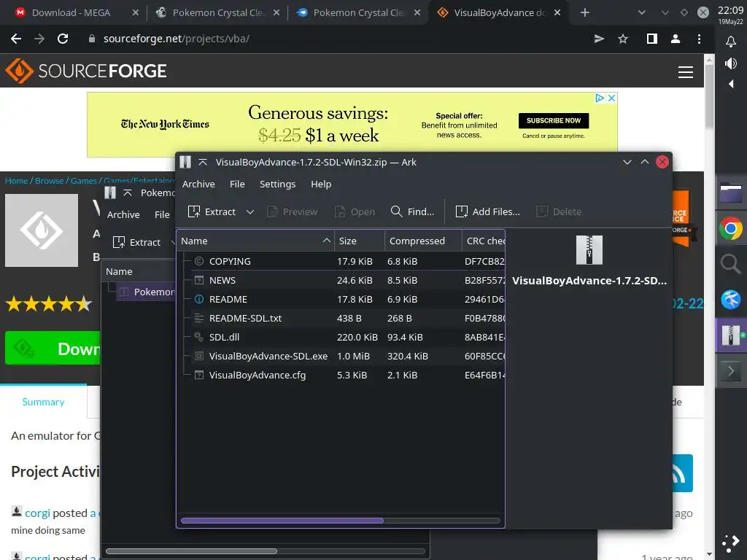
Task: Open the Help menu in Ark
Action: (x=321, y=184)
